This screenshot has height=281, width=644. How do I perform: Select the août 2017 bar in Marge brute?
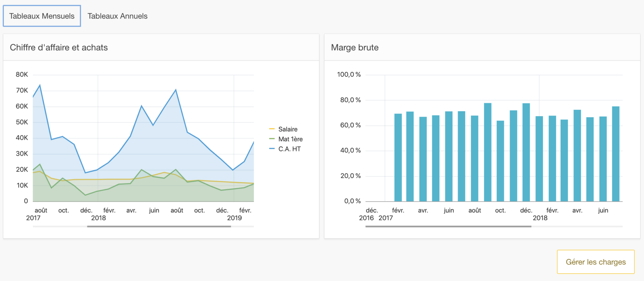[475, 158]
